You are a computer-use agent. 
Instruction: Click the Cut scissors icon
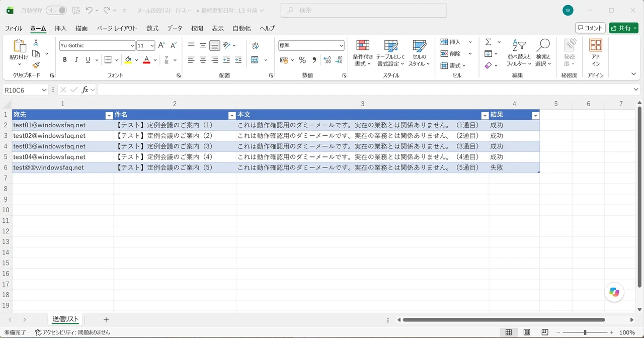coord(36,42)
